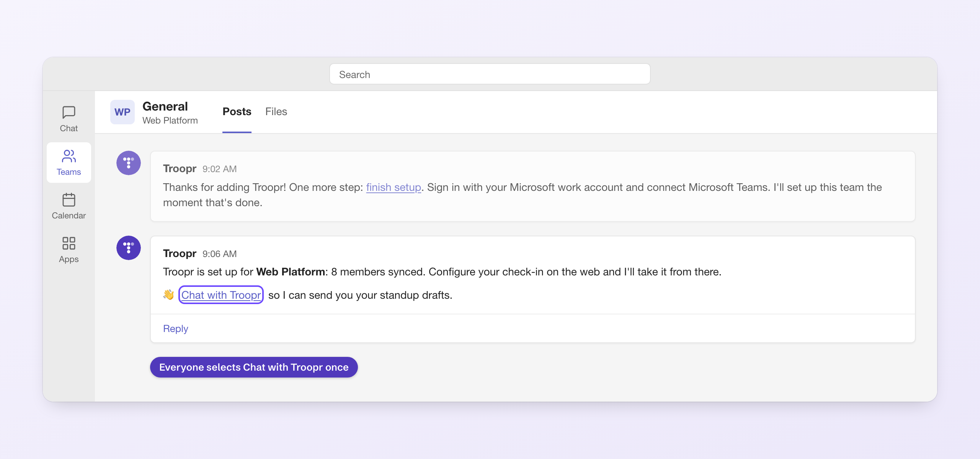Screen dimensions: 980x459
Task: Click Troopr sender name at 9:06 AM
Action: pyautogui.click(x=180, y=254)
